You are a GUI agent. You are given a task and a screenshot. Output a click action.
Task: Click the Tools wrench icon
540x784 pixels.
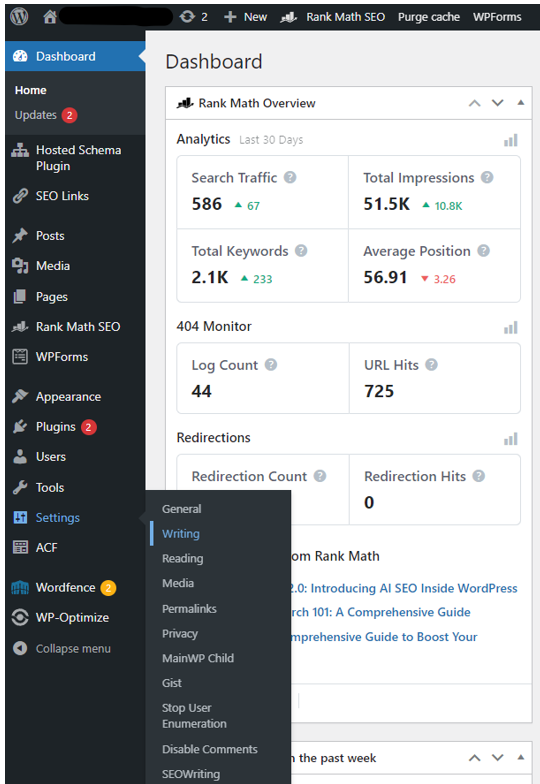[20, 487]
